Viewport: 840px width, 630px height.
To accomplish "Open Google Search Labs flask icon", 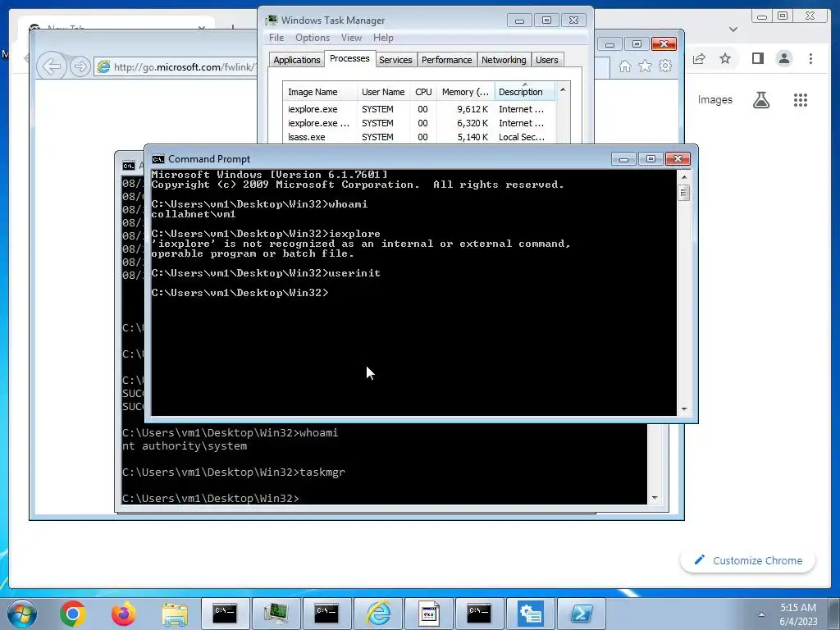I will (x=761, y=99).
